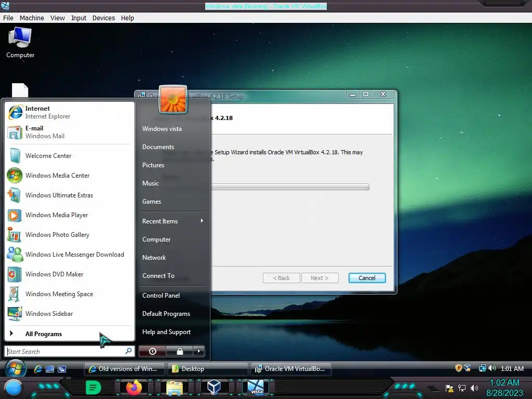This screenshot has width=532, height=399.
Task: Launch Windows Media Center
Action: tap(70, 176)
